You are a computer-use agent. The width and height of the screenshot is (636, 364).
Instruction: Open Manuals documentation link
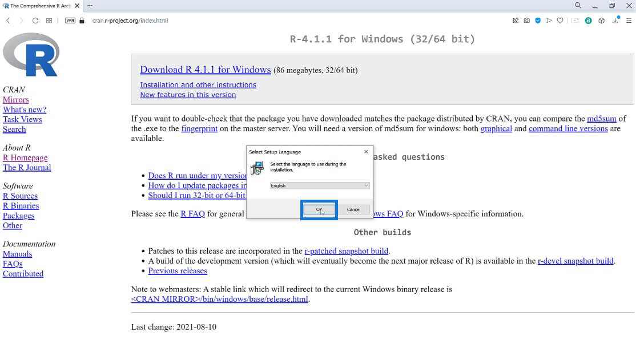(x=18, y=254)
